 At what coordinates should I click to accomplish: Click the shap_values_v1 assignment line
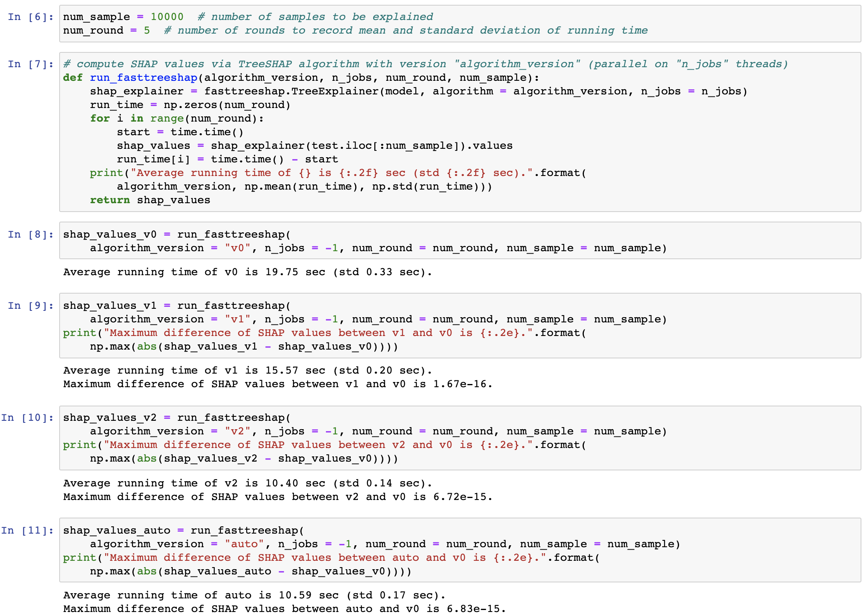click(x=177, y=306)
